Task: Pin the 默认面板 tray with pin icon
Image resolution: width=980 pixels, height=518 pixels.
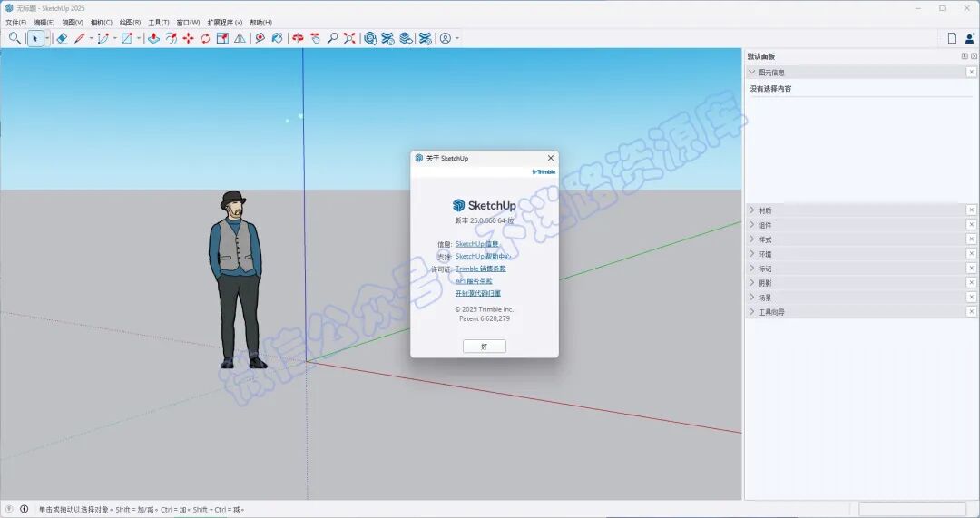Action: point(965,56)
